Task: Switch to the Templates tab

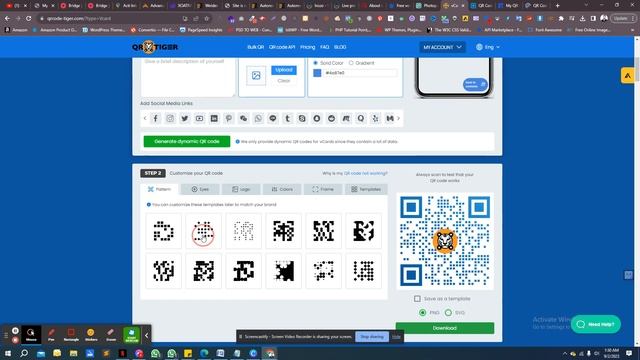Action: click(x=366, y=189)
